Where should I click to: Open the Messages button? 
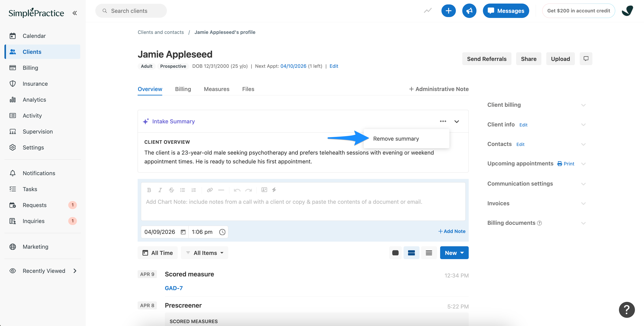(x=506, y=11)
